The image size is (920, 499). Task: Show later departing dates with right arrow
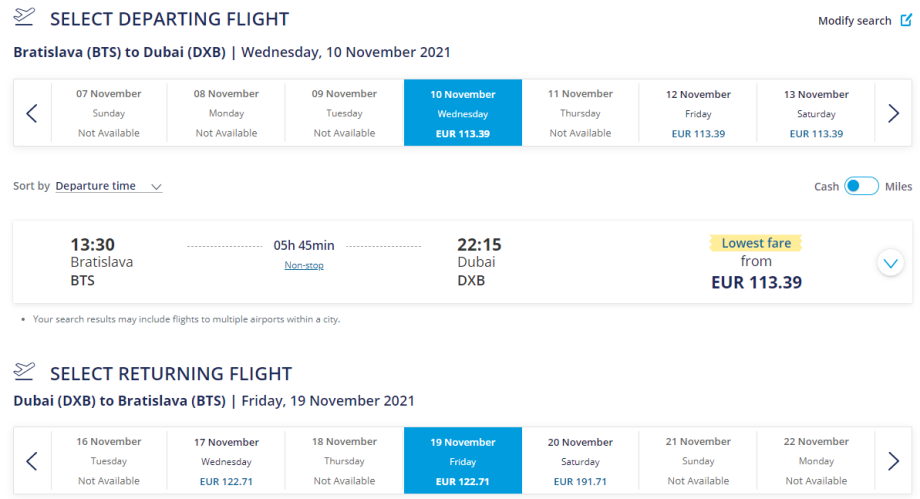pyautogui.click(x=893, y=113)
